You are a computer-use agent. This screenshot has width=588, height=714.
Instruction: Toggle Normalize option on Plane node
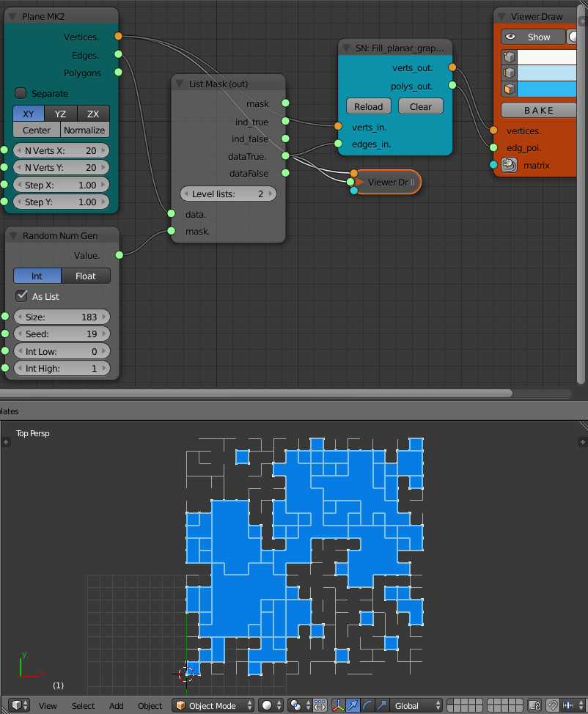(x=85, y=130)
